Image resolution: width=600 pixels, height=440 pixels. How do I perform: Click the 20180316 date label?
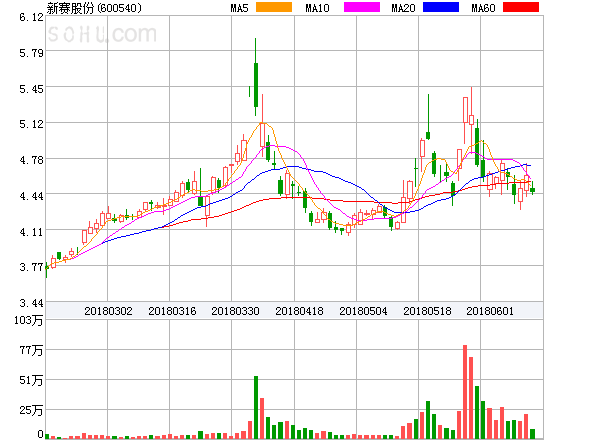[172, 311]
